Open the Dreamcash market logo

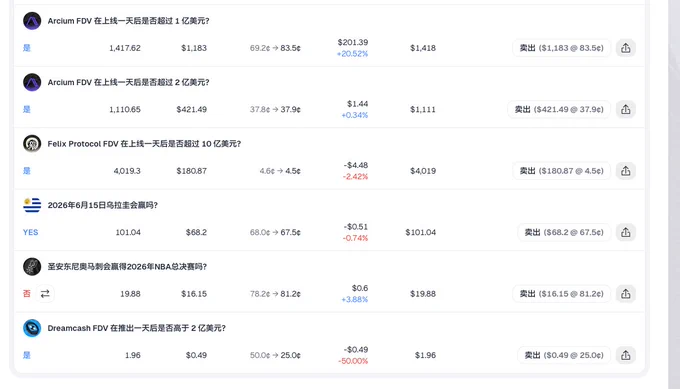32,328
